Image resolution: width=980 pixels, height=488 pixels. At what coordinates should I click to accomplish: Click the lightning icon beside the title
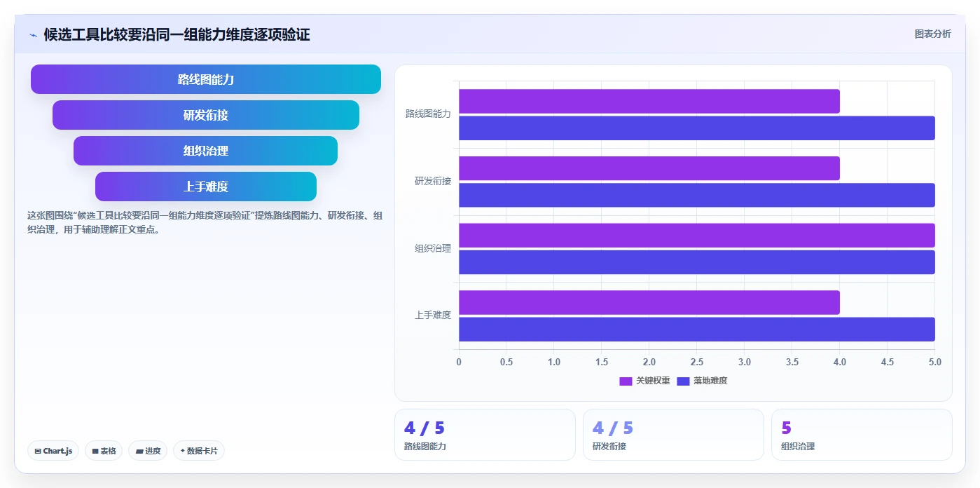[34, 34]
